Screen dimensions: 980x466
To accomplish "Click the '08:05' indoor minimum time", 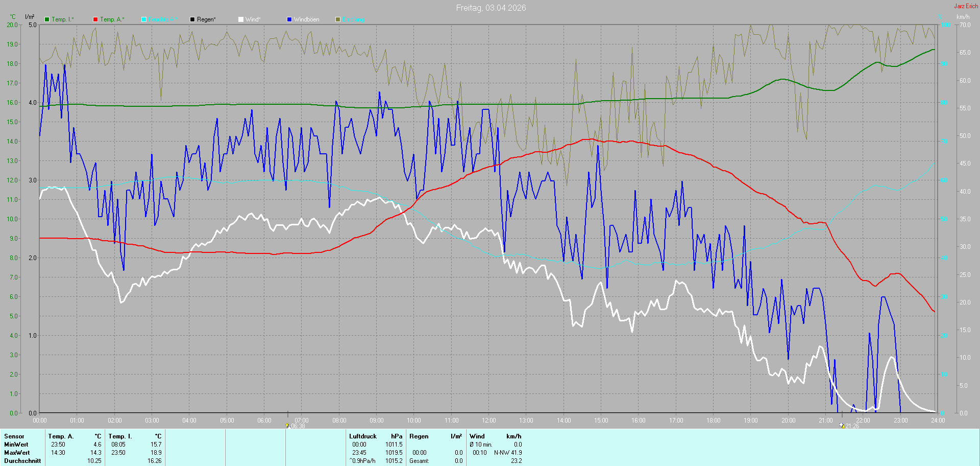I will [x=118, y=445].
